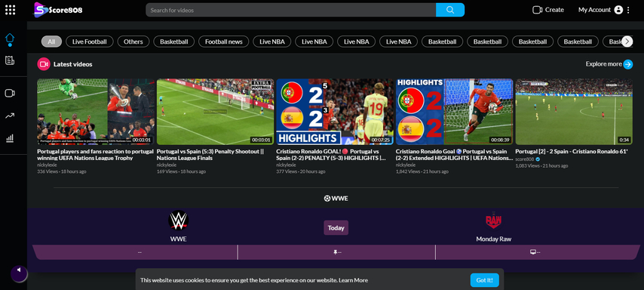Open the news article icon in sidebar
This screenshot has width=644, height=290.
10,60
